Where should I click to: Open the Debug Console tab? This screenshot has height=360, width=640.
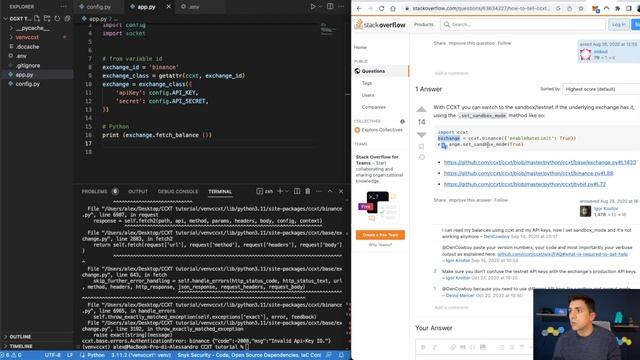pos(178,191)
